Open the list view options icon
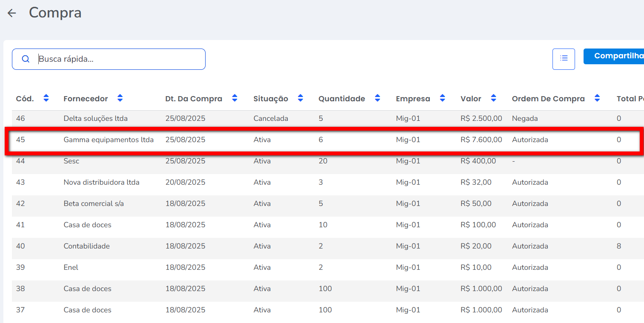The height and width of the screenshot is (323, 644). coord(564,59)
